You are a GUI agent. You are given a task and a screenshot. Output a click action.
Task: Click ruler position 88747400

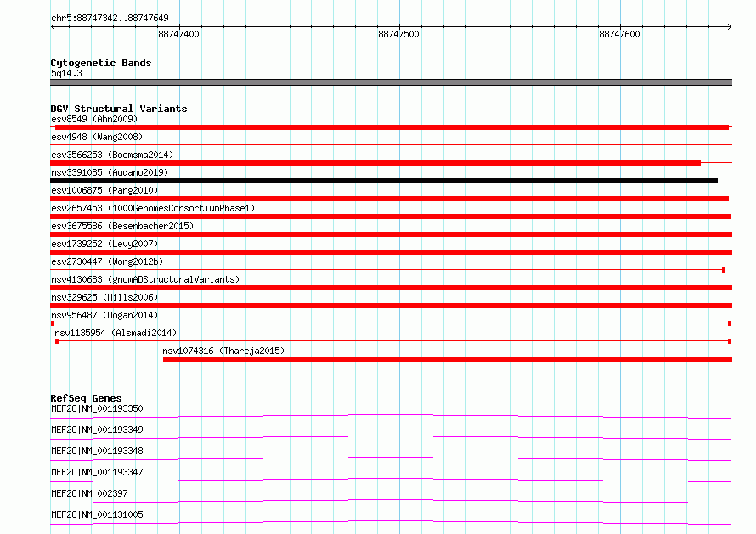click(178, 34)
